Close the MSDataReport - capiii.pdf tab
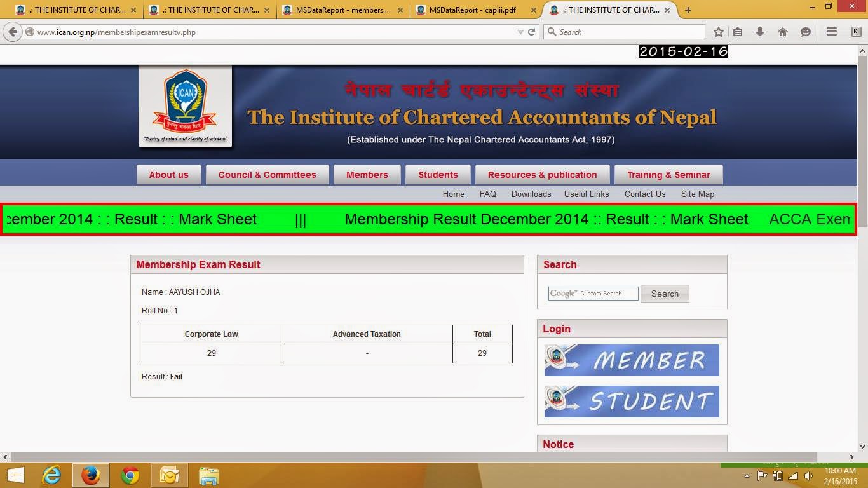This screenshot has width=868, height=488. 534,10
